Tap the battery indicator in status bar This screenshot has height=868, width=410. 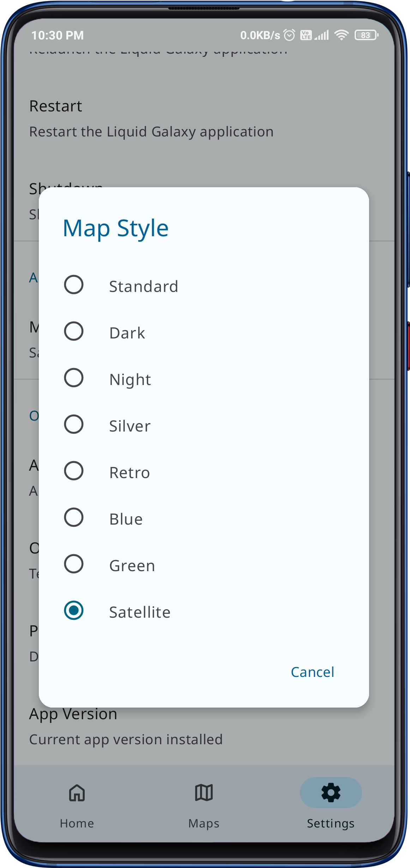(x=366, y=35)
